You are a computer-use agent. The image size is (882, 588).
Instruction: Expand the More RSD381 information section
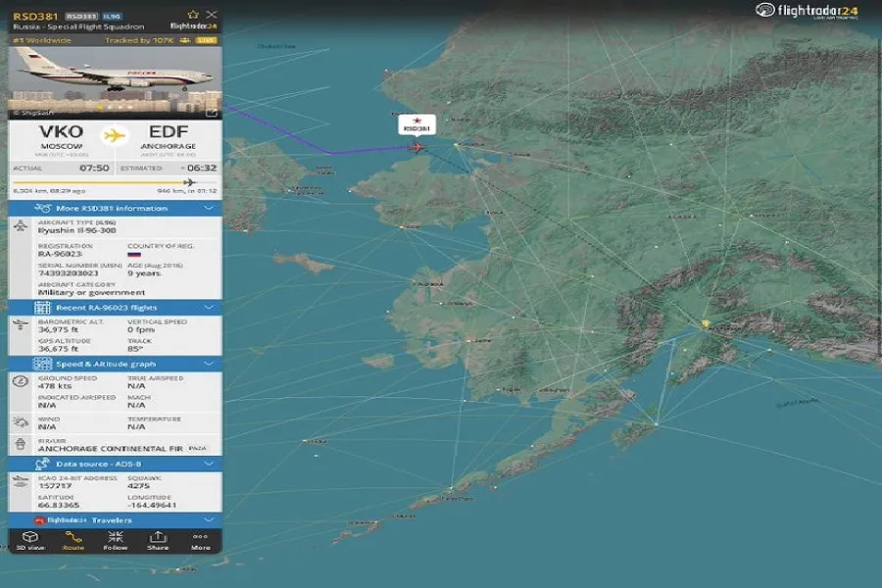(x=115, y=209)
